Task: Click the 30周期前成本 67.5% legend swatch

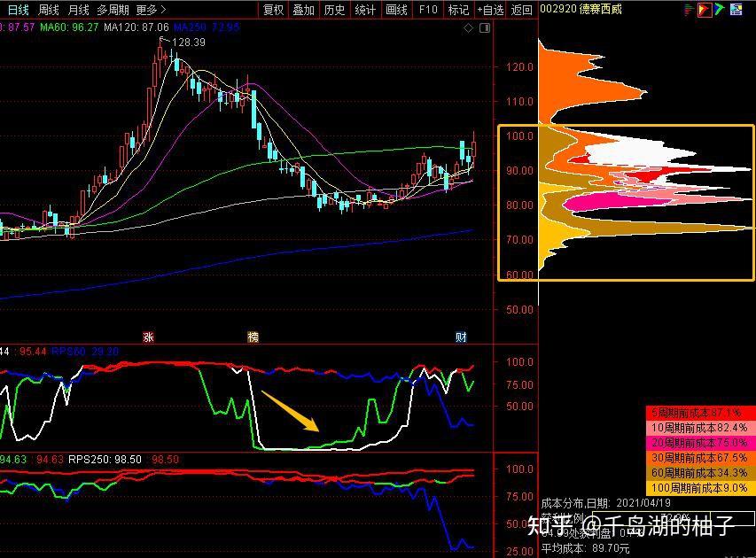Action: (700, 457)
